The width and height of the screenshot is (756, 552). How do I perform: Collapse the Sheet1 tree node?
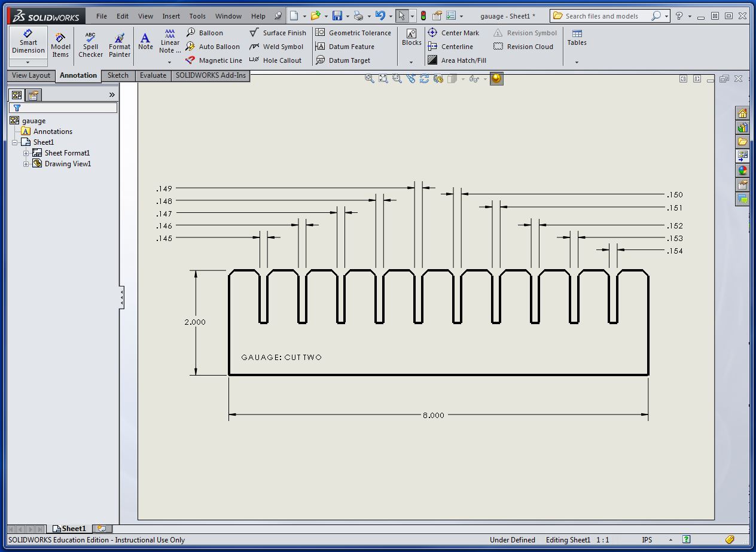tap(15, 142)
